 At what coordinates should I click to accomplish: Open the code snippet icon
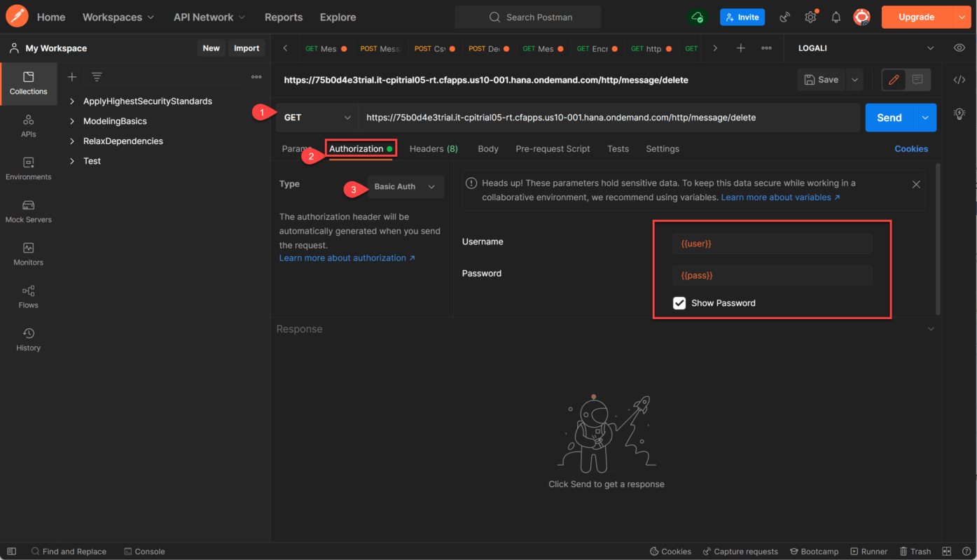[959, 80]
